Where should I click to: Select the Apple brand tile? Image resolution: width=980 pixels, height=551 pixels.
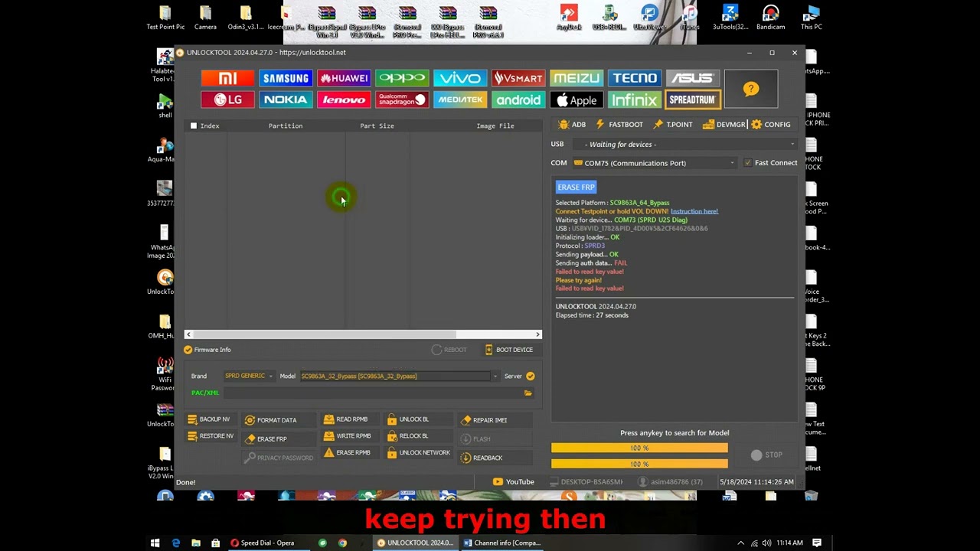(577, 99)
